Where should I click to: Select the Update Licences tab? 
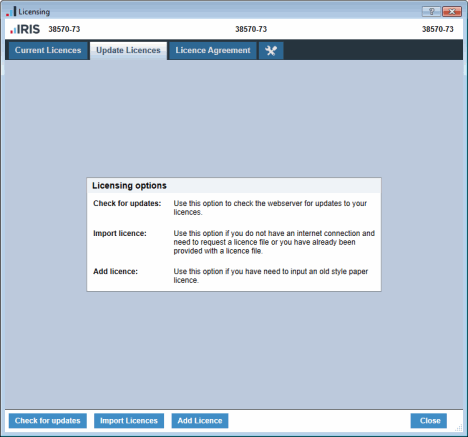(128, 50)
